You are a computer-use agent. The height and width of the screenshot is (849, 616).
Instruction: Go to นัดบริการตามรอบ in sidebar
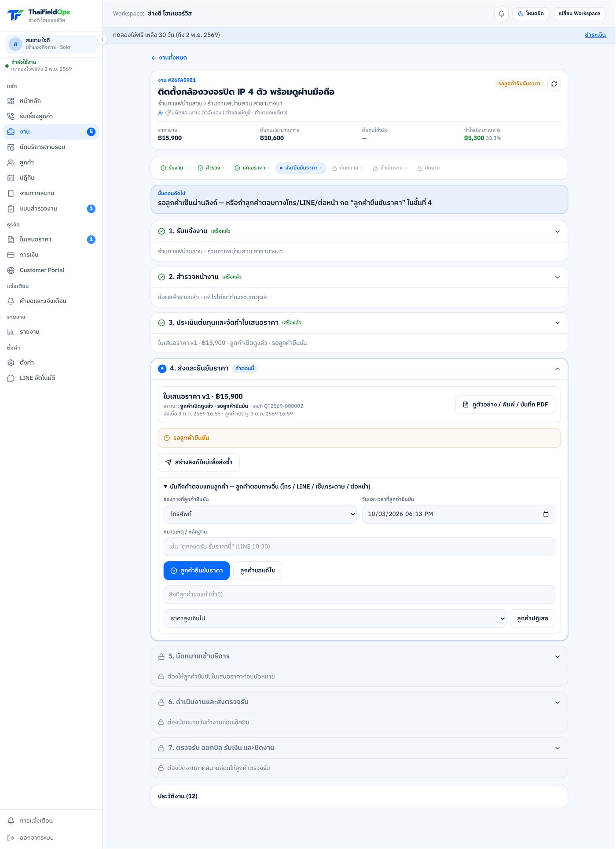click(x=51, y=147)
